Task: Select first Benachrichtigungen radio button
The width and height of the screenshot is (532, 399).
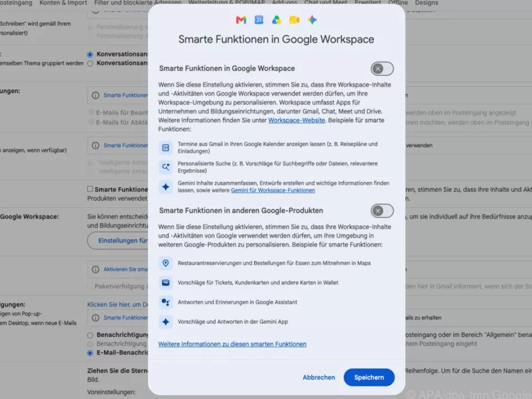Action: click(x=90, y=335)
